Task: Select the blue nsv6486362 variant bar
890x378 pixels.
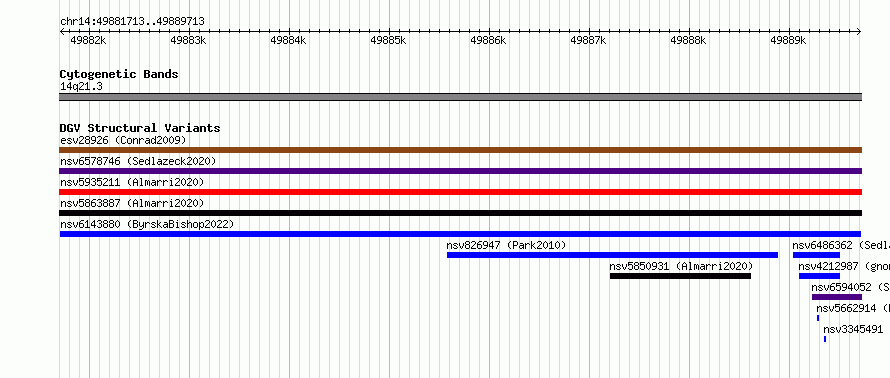Action: click(x=816, y=255)
